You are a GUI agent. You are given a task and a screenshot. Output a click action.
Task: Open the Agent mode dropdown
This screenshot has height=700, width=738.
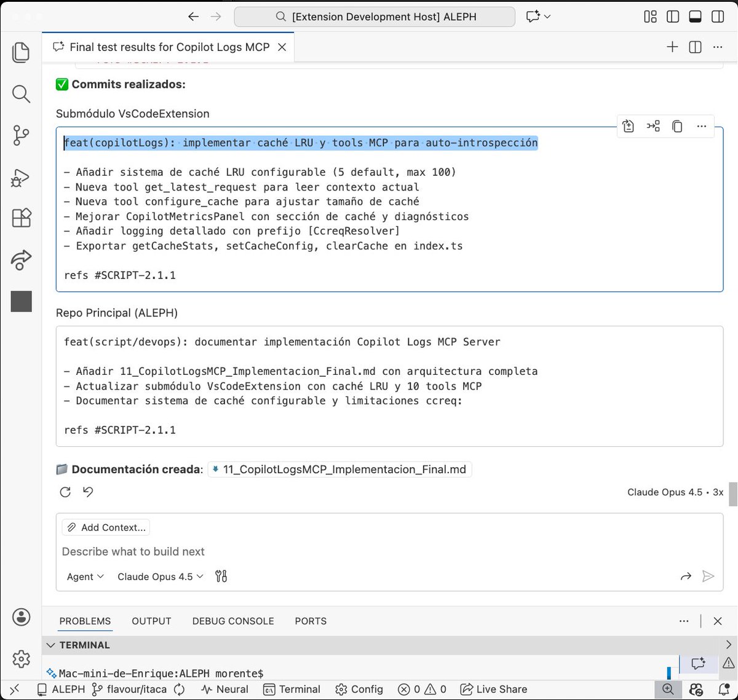coord(85,576)
